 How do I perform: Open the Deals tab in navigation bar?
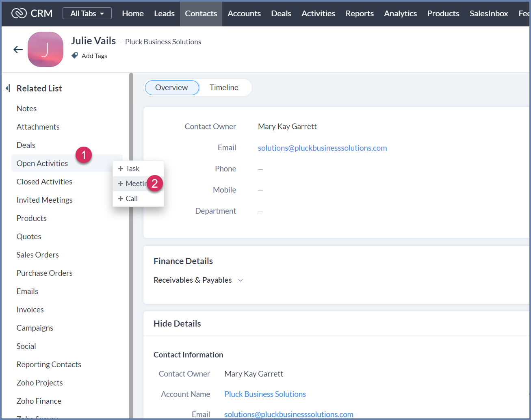point(281,13)
